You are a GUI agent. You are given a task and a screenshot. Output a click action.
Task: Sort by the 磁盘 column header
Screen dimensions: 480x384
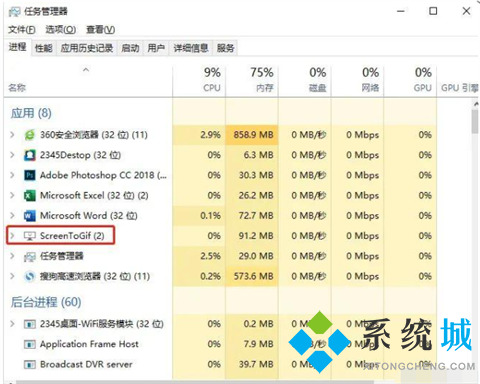(x=305, y=80)
